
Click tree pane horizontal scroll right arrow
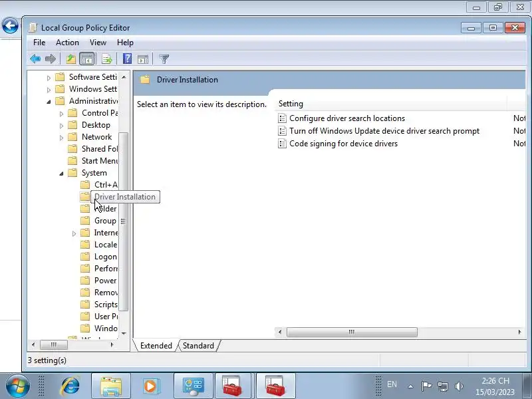pos(112,345)
